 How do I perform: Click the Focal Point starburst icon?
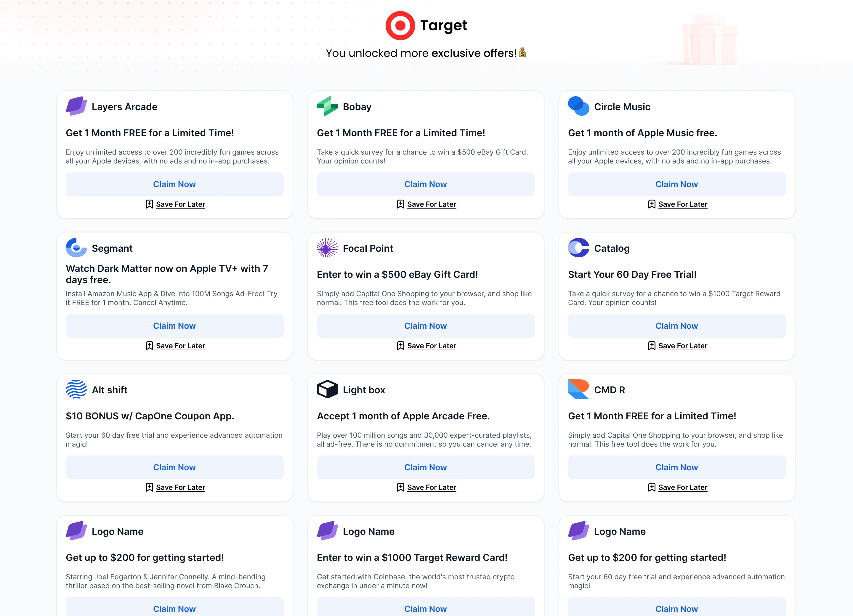point(327,248)
